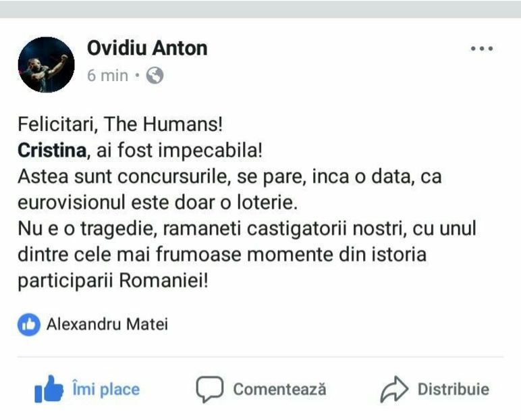
Task: Click the thumbs-up icon beside Îmi place
Action: [49, 390]
